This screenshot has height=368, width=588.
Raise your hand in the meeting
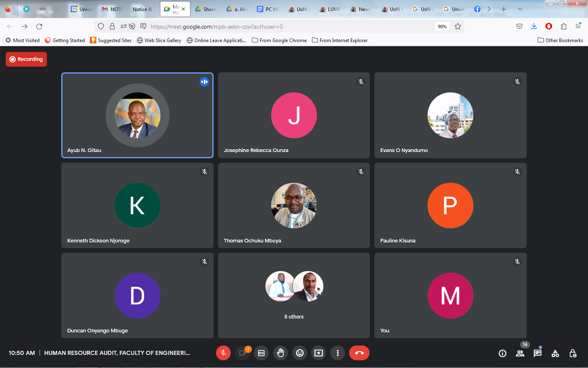tap(281, 353)
